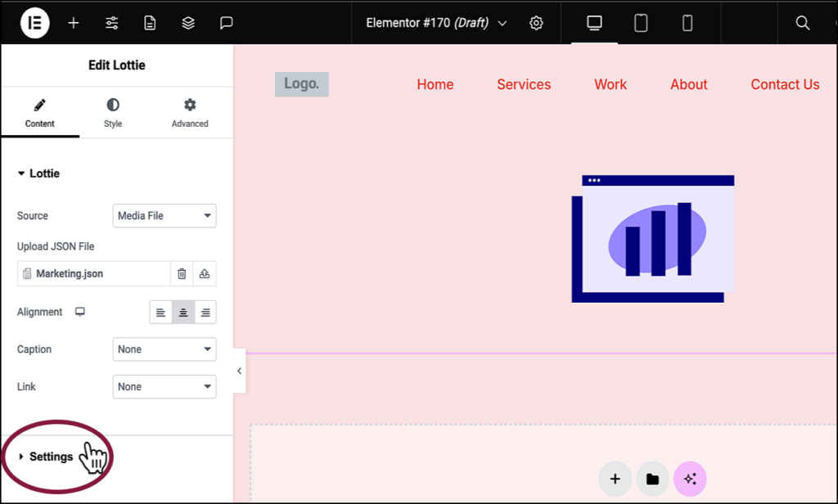838x504 pixels.
Task: Open the Elementor hamburger menu
Action: point(34,22)
